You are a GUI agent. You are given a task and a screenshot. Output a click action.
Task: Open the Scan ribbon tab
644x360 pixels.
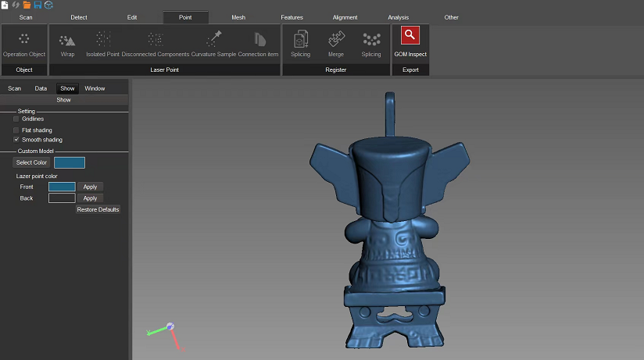(26, 17)
